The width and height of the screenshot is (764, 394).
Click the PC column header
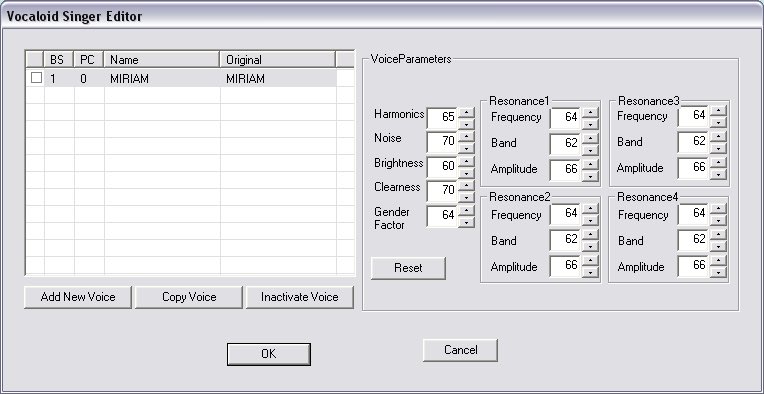(x=89, y=59)
